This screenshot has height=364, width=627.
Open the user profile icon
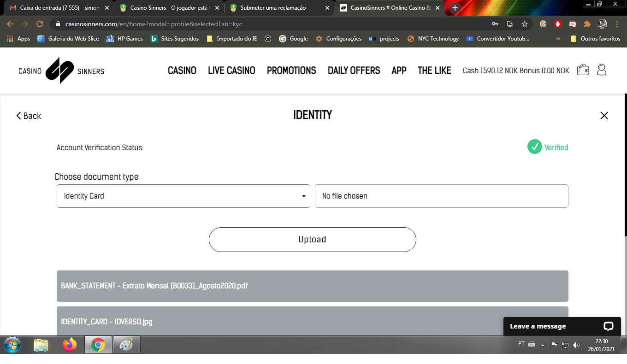point(602,70)
